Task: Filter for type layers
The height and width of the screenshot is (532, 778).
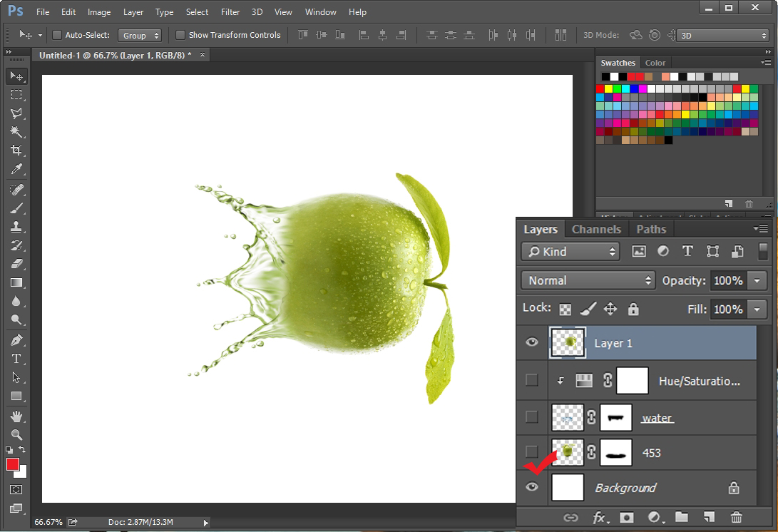Action: coord(687,251)
